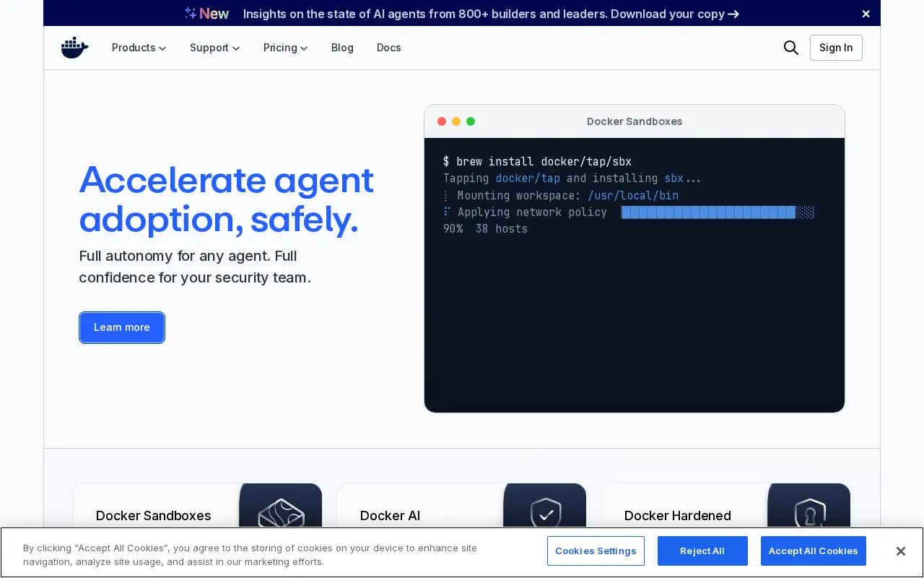Screen dimensions: 924x578
Task: Click the green dot in Docker Sandboxes window
Action: tap(471, 121)
